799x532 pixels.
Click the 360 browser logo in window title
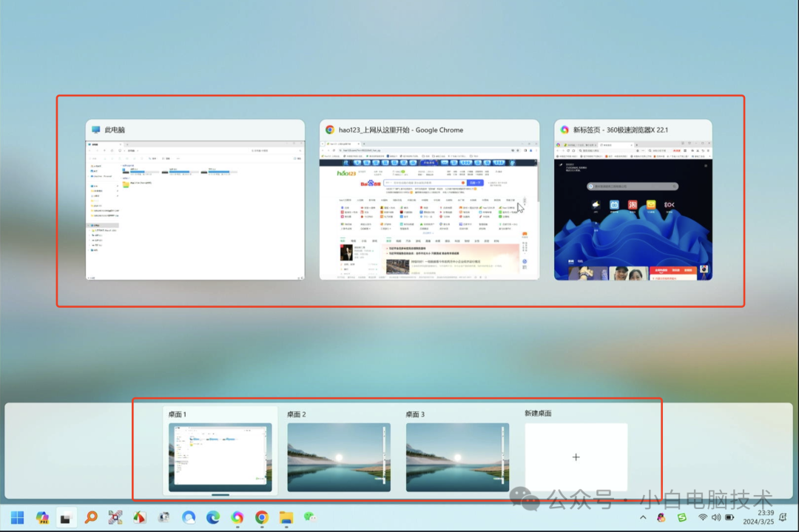tap(564, 130)
